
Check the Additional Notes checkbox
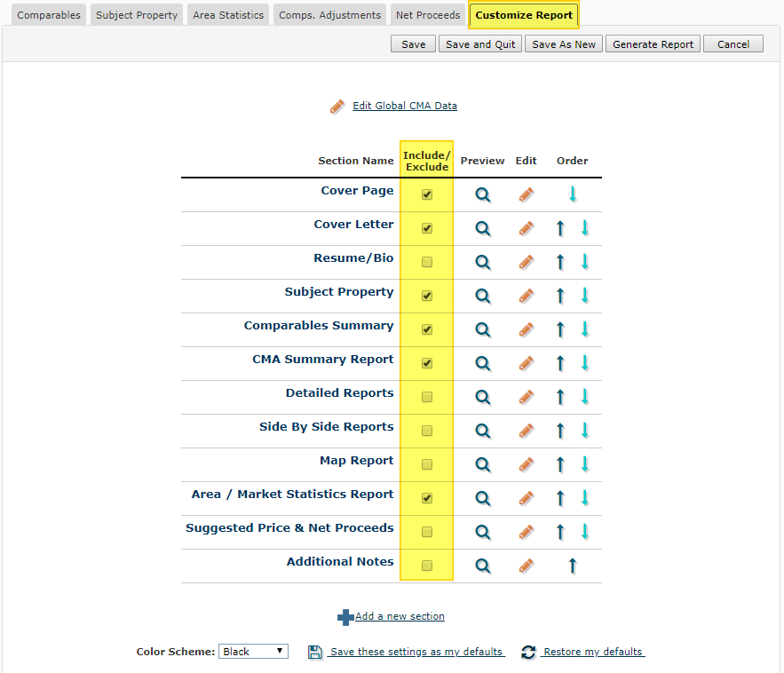(427, 566)
